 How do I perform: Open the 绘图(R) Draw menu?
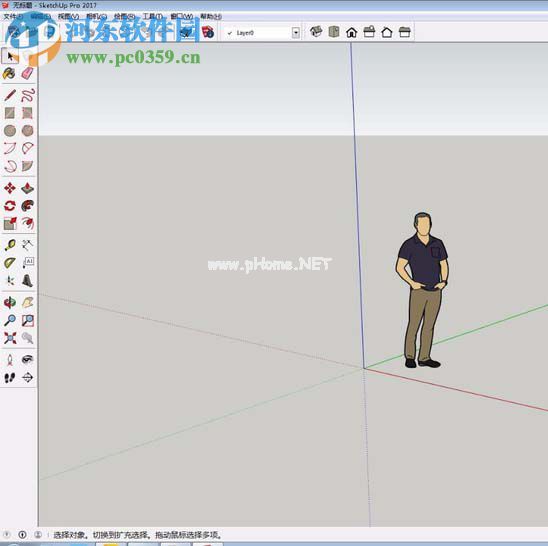125,16
